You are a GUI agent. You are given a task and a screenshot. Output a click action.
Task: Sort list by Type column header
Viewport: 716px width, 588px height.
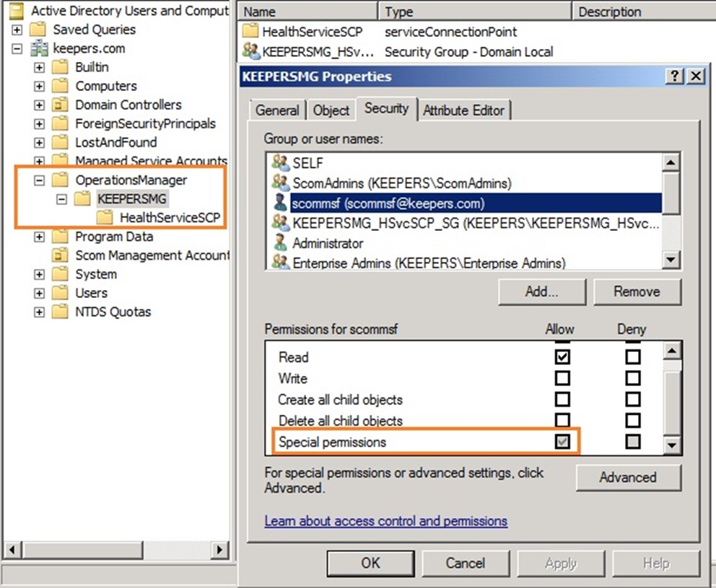point(475,11)
